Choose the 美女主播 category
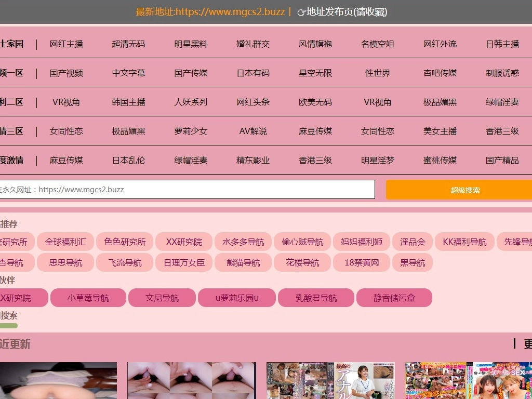This screenshot has width=532, height=399. (440, 131)
